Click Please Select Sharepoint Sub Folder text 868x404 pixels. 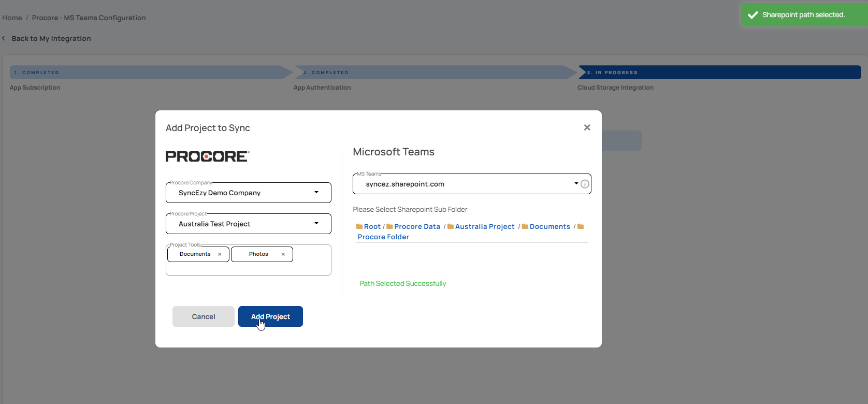pos(410,209)
